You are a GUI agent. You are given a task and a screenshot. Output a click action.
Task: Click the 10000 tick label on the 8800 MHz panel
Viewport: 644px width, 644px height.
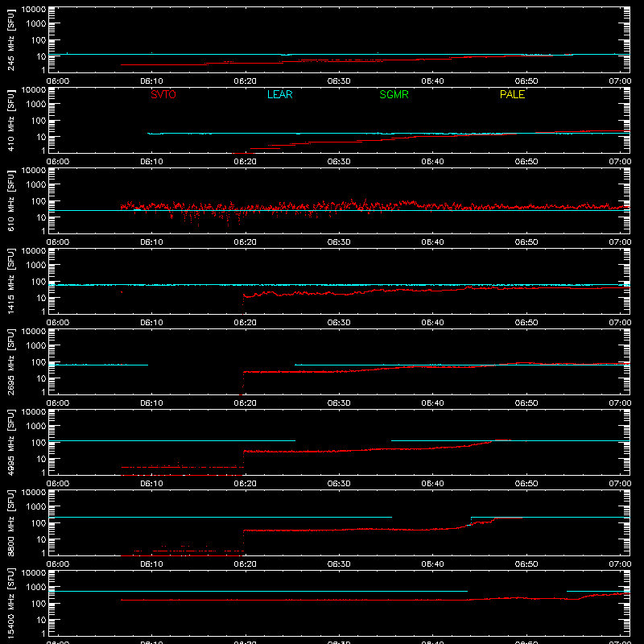click(34, 493)
